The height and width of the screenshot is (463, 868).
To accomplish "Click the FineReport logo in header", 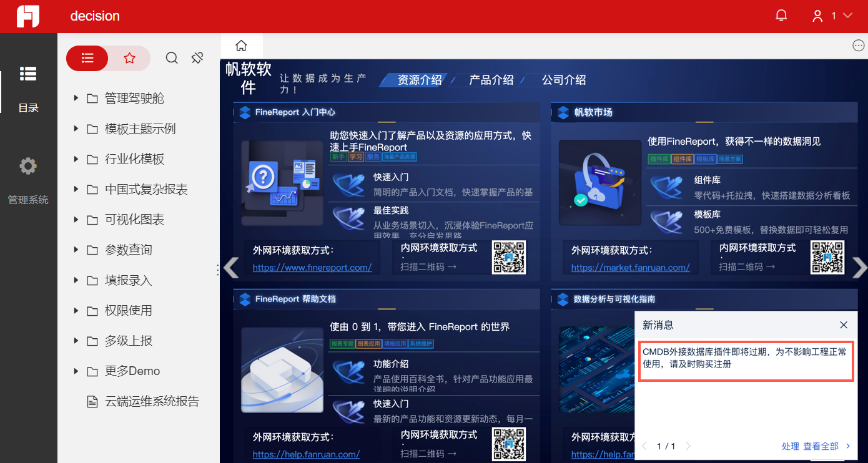I will [28, 16].
